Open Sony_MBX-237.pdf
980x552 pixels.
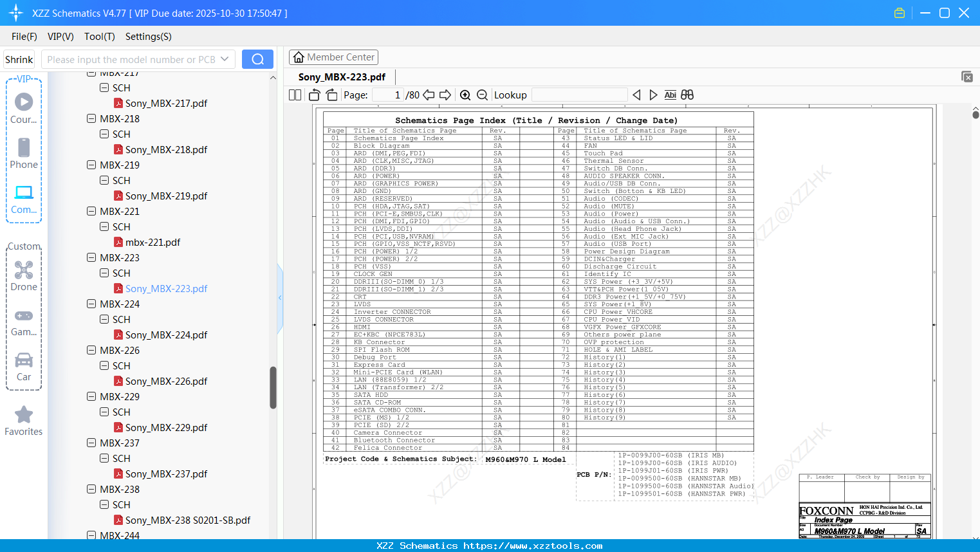click(x=166, y=474)
